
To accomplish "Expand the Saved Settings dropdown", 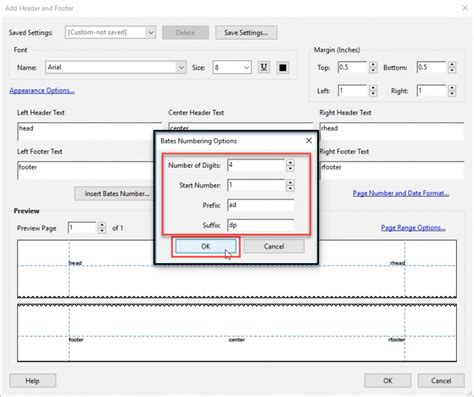I will (151, 33).
